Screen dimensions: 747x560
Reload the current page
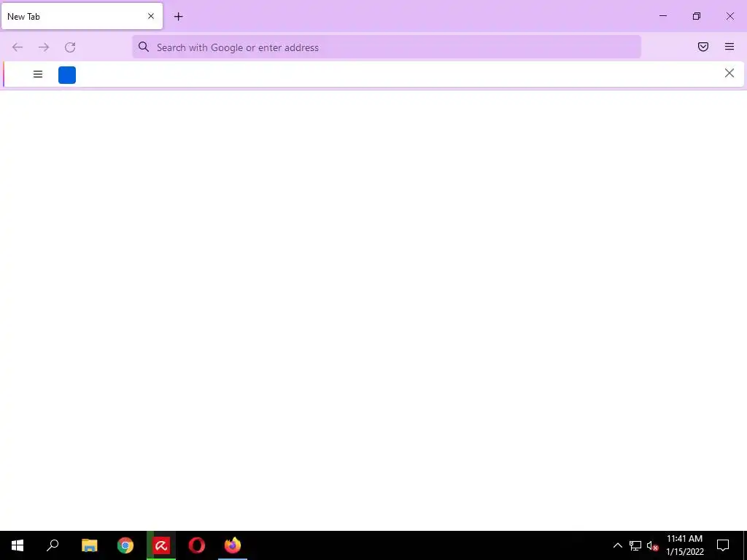(70, 47)
